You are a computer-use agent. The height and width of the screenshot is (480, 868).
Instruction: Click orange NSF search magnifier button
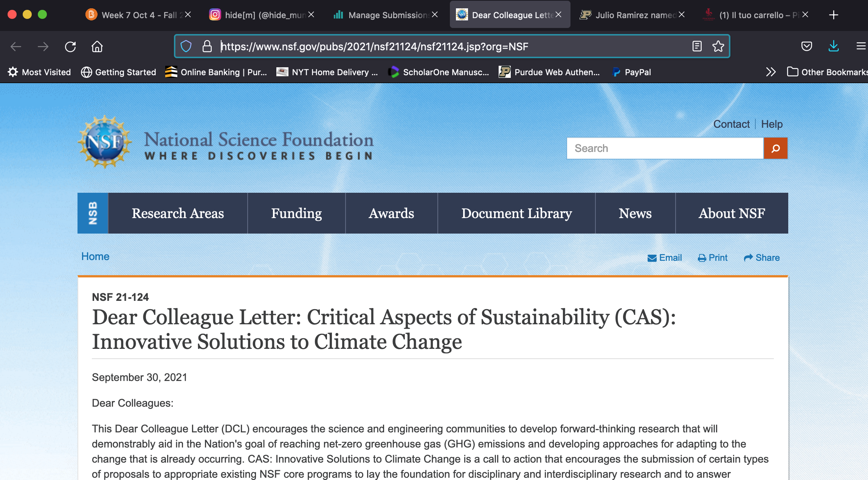775,148
